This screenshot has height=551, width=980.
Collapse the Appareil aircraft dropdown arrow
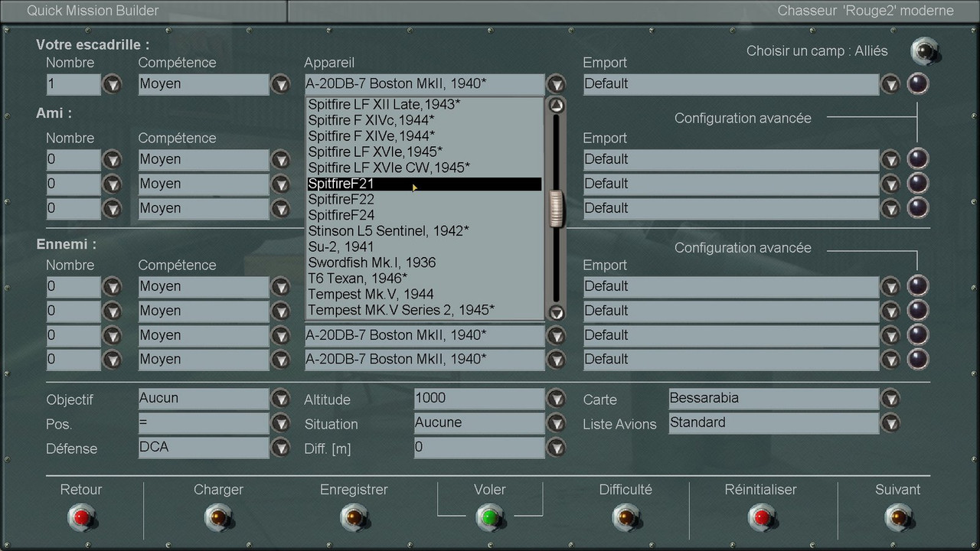pyautogui.click(x=556, y=84)
